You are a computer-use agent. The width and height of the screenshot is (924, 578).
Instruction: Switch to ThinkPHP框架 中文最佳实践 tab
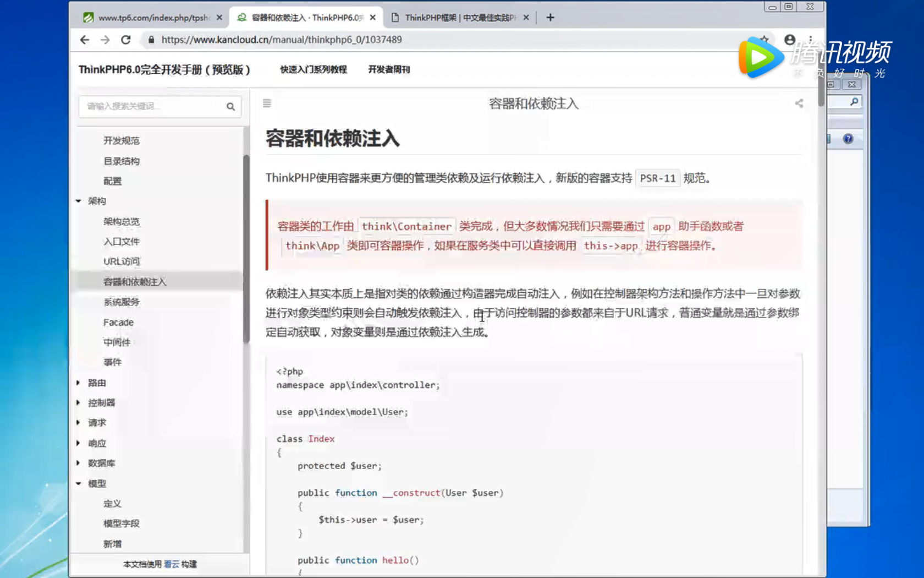(461, 18)
